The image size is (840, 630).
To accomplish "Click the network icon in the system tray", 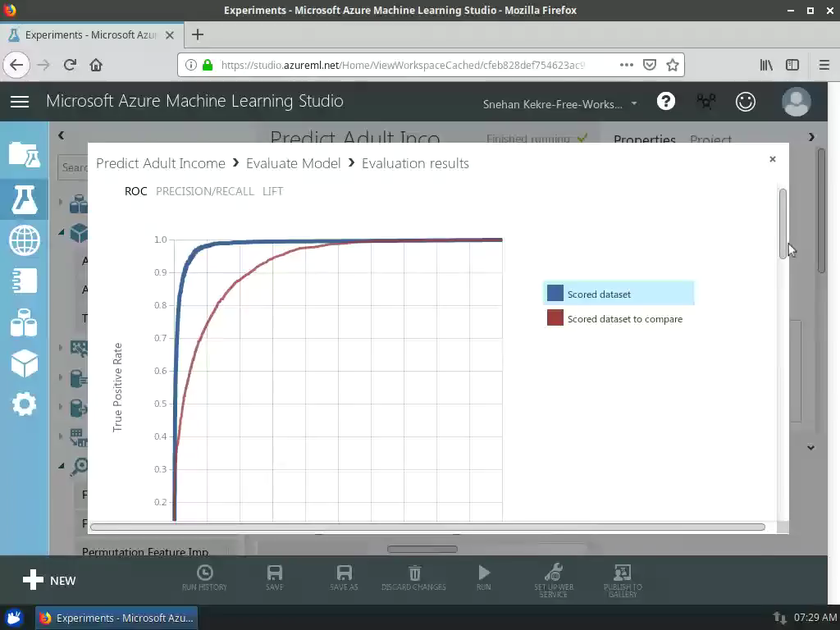I will click(779, 618).
